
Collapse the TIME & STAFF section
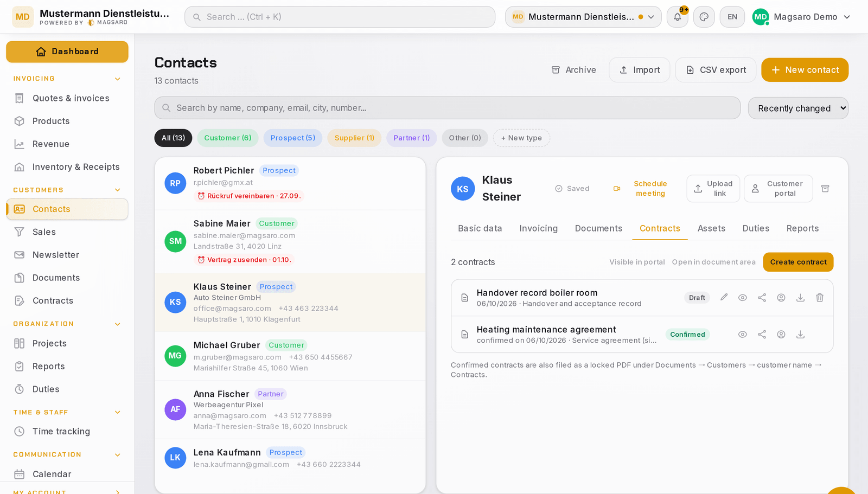[67, 412]
